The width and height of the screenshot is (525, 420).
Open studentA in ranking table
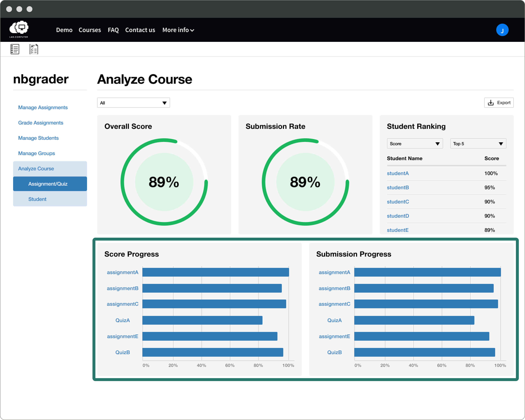[398, 173]
